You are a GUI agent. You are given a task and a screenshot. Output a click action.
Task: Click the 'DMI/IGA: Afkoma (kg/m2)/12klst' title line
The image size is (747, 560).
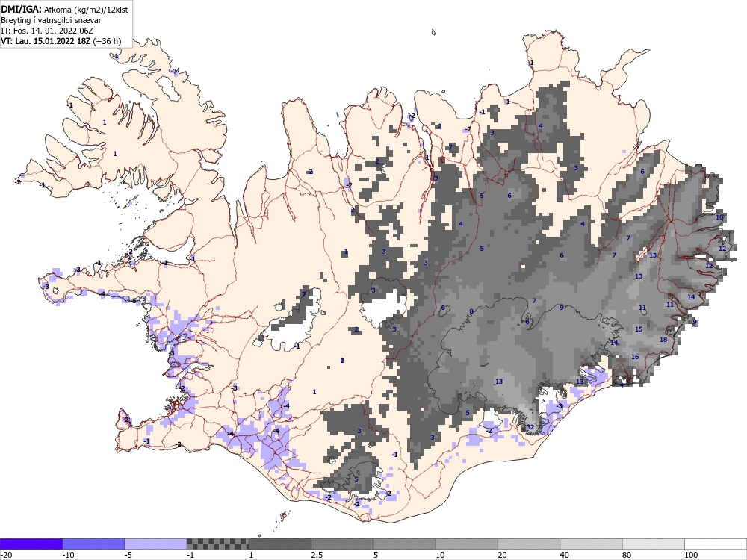64,9
